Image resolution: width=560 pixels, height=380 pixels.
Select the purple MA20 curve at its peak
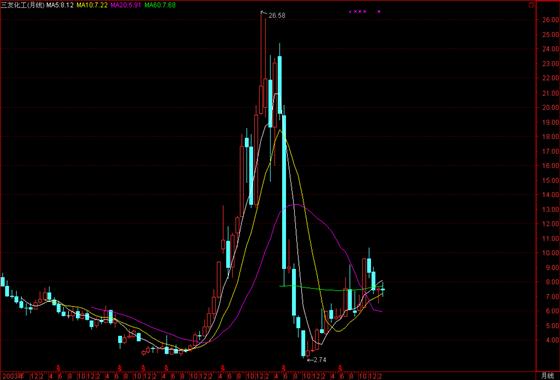[297, 205]
